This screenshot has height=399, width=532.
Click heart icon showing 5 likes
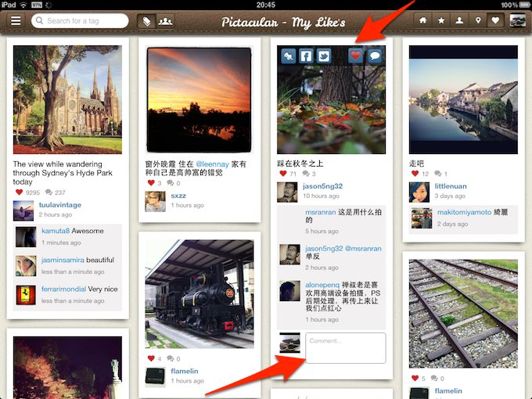(x=415, y=378)
